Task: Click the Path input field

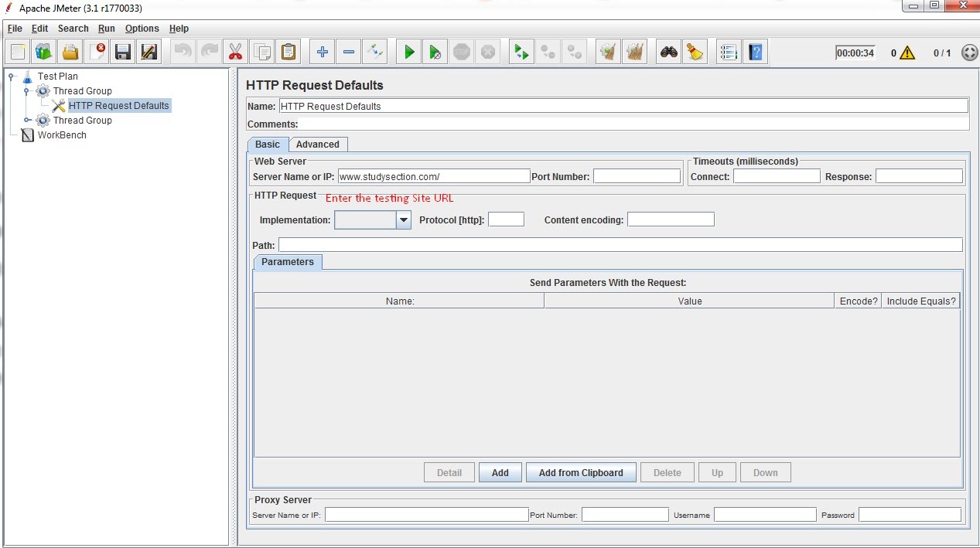Action: 620,245
